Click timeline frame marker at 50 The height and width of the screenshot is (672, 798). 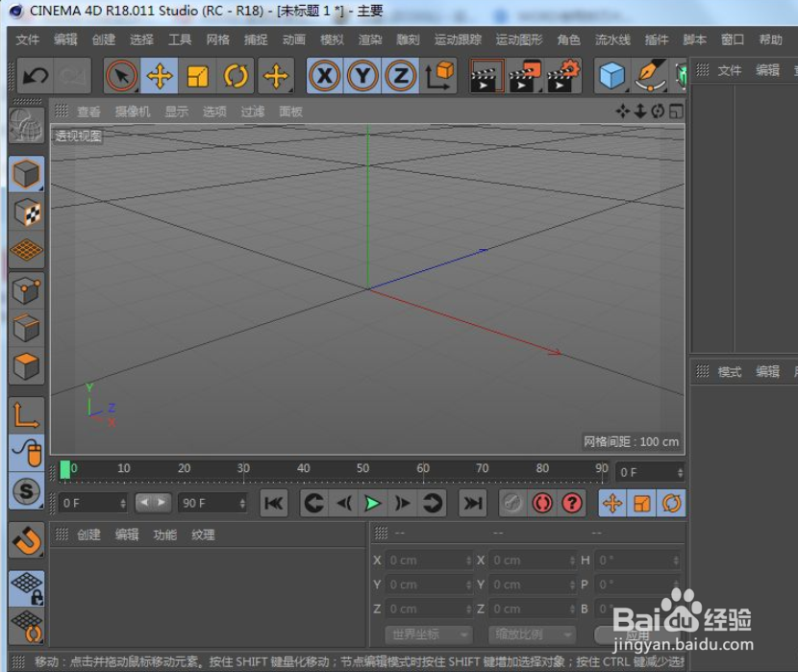click(x=362, y=468)
